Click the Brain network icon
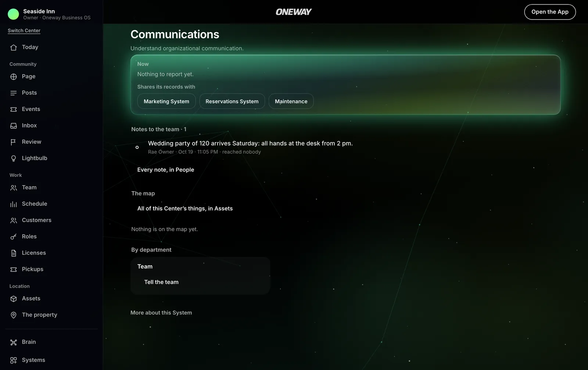The height and width of the screenshot is (370, 588). pyautogui.click(x=14, y=342)
